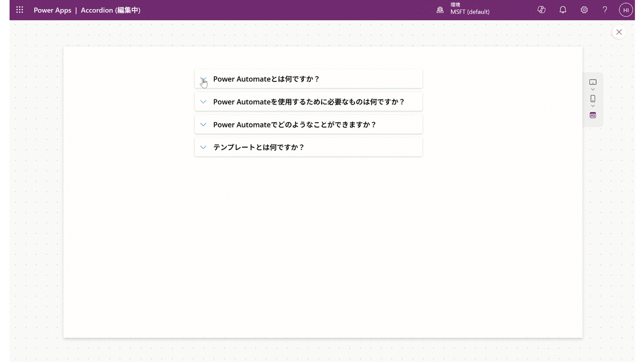Expand the Power Automate requirements question chevron
644x362 pixels.
point(203,102)
